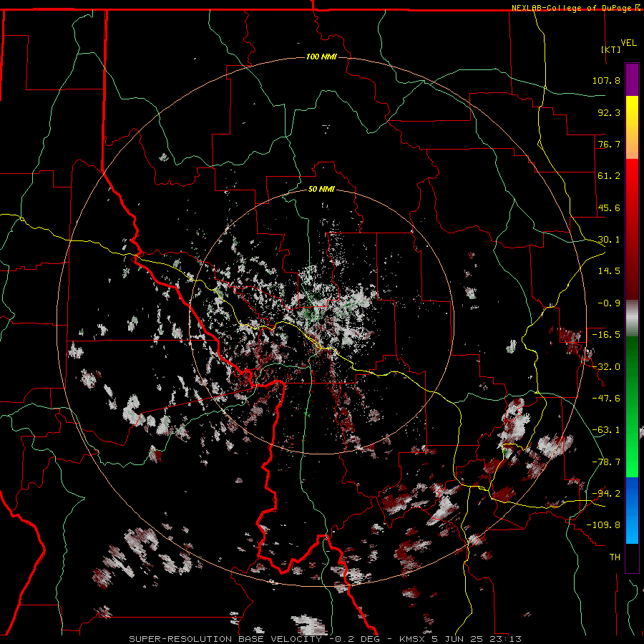Click the VEL legend title
Viewport: 644px width, 644px height.
tap(628, 43)
